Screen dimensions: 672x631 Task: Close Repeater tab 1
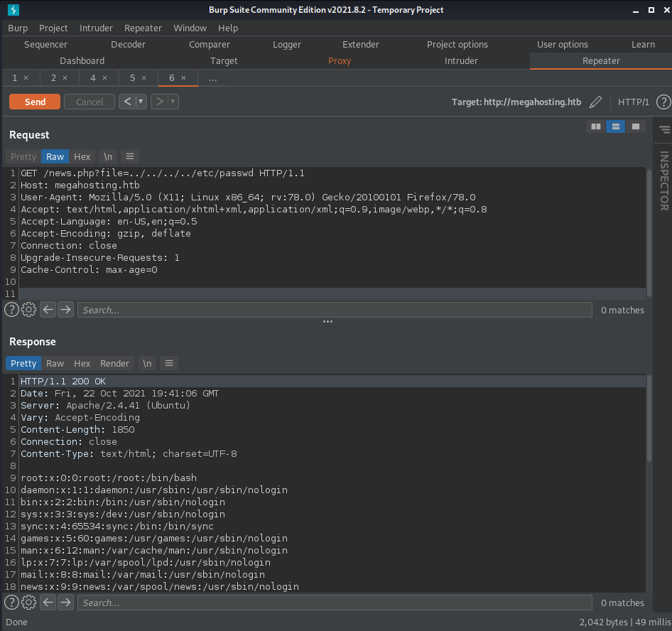tap(26, 78)
